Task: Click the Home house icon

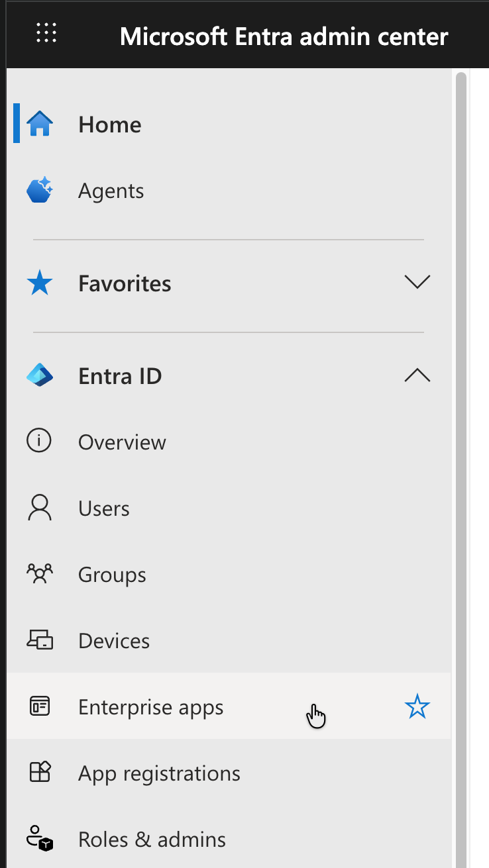Action: (x=40, y=124)
